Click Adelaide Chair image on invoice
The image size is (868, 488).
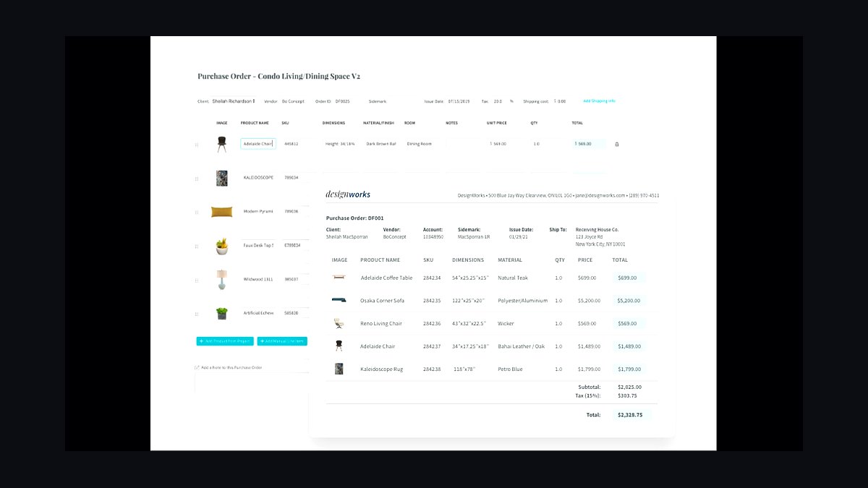point(339,346)
